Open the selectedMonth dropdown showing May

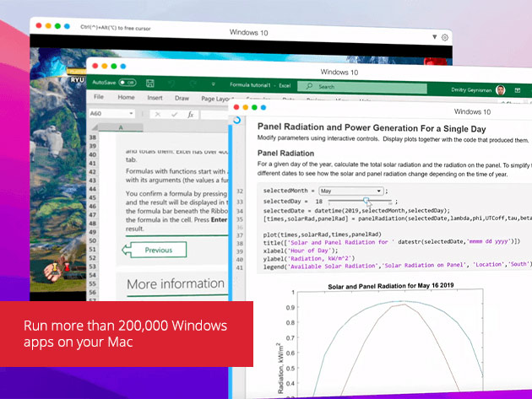coord(351,191)
